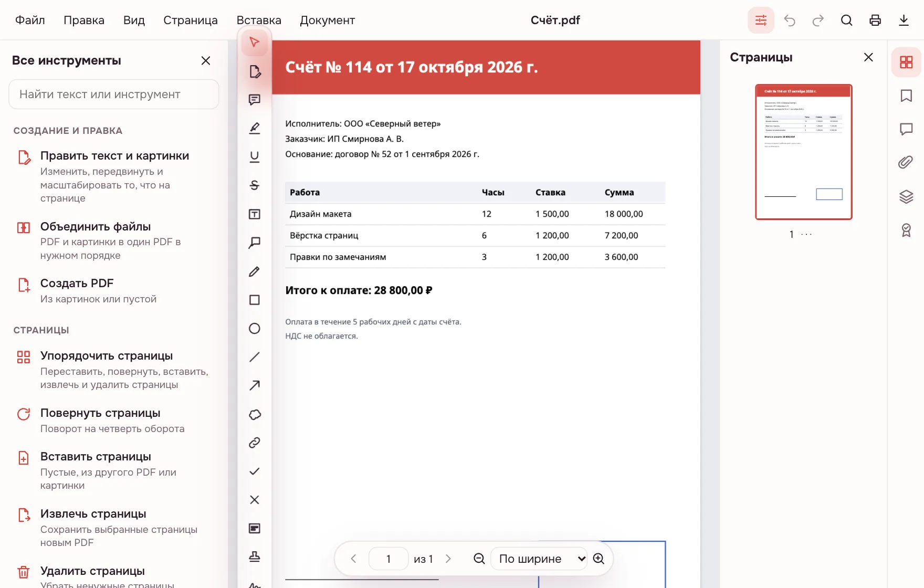Download the PDF file
This screenshot has height=588, width=924.
pos(904,20)
